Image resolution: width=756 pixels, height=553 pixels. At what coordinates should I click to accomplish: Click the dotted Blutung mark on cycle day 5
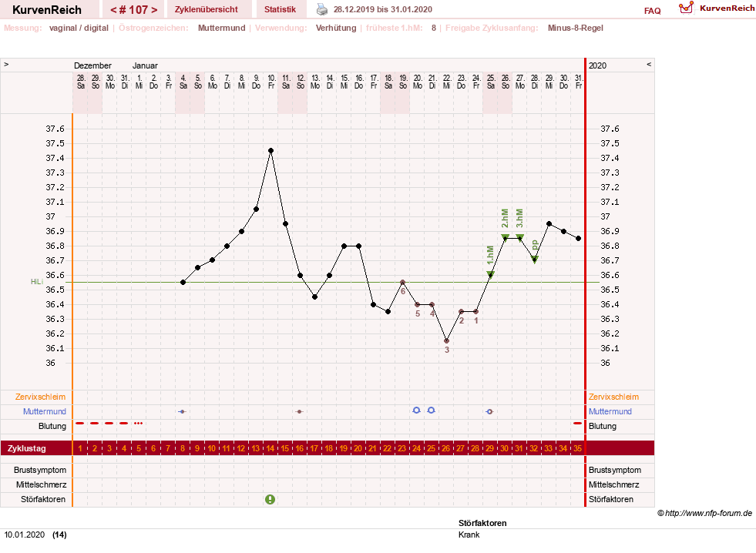pyautogui.click(x=139, y=424)
